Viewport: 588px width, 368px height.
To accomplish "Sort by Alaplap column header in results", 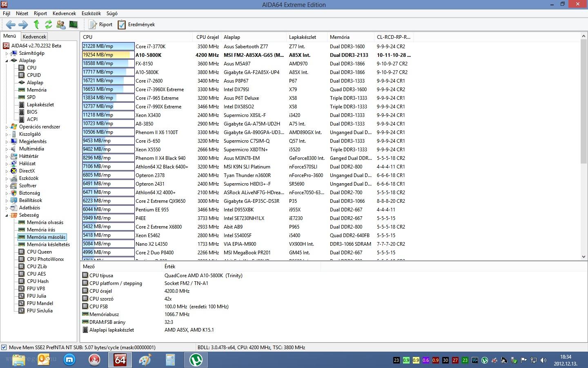I will pyautogui.click(x=254, y=37).
